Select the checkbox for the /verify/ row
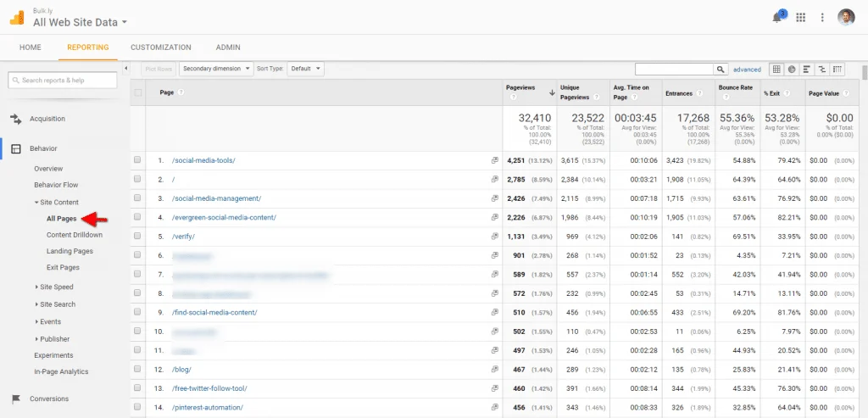This screenshot has width=868, height=418. [138, 237]
